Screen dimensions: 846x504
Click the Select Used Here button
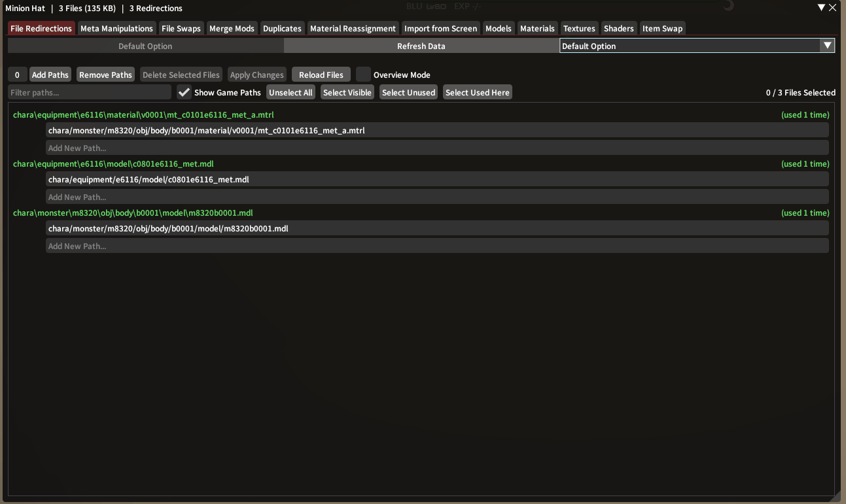(478, 92)
